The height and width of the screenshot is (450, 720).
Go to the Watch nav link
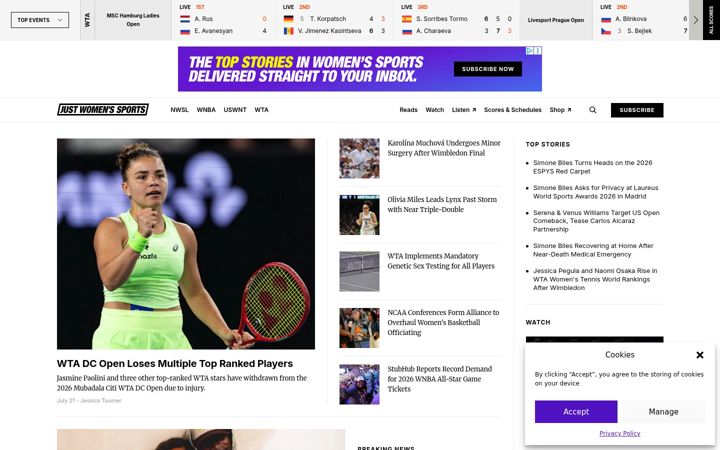(435, 110)
